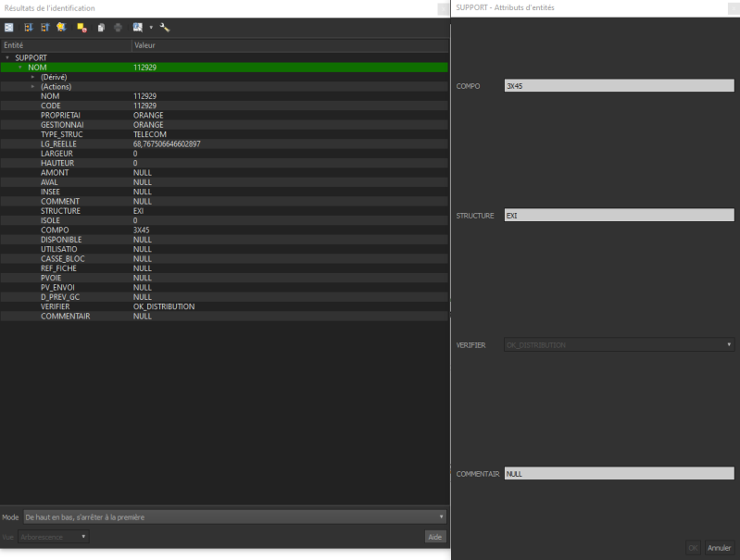
Task: Expand the (Actions) node
Action: pyautogui.click(x=32, y=86)
